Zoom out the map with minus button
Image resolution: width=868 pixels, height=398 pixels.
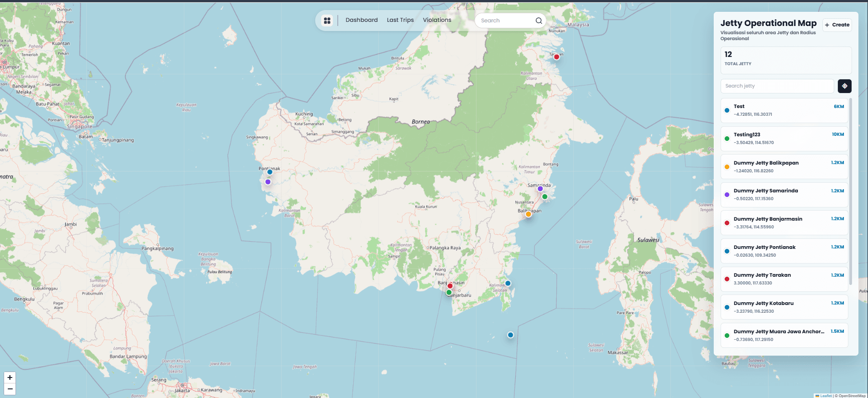tap(10, 389)
